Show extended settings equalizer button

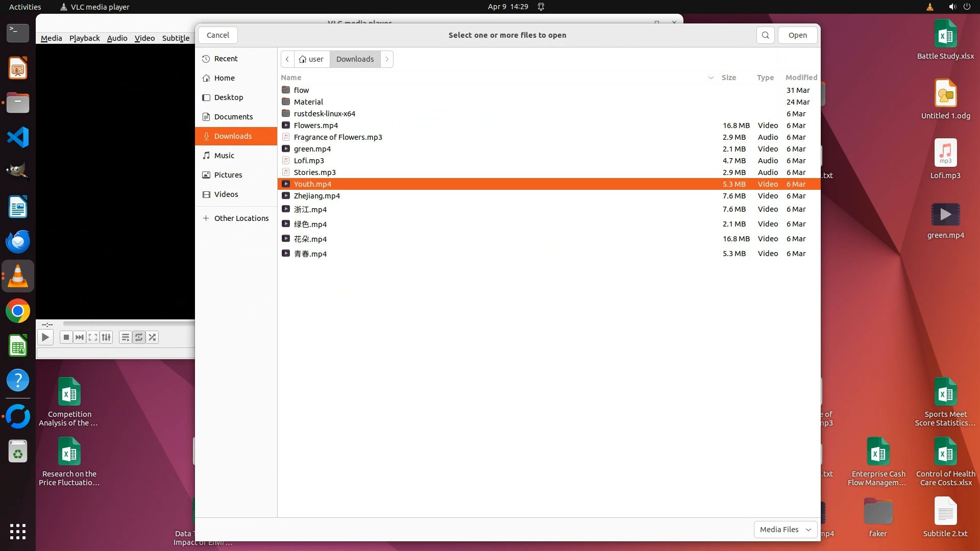coord(106,337)
